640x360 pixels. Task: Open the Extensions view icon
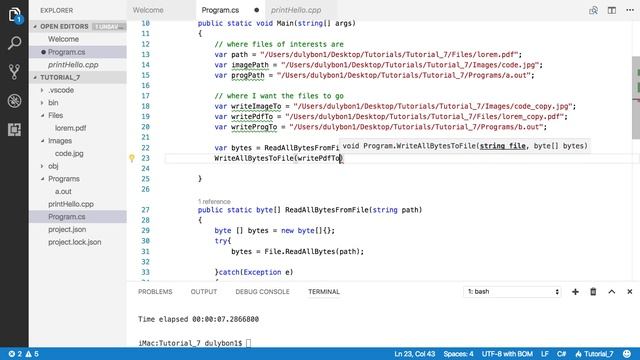(14, 130)
